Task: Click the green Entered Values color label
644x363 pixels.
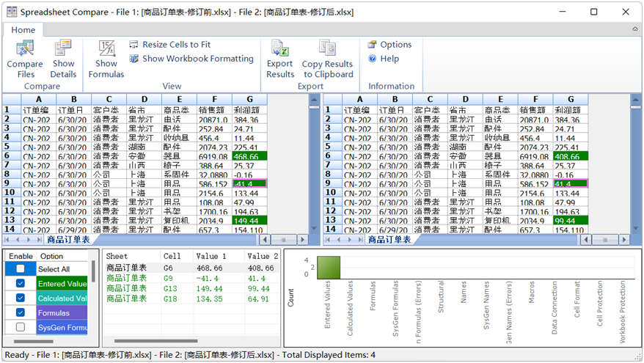Action: click(62, 284)
